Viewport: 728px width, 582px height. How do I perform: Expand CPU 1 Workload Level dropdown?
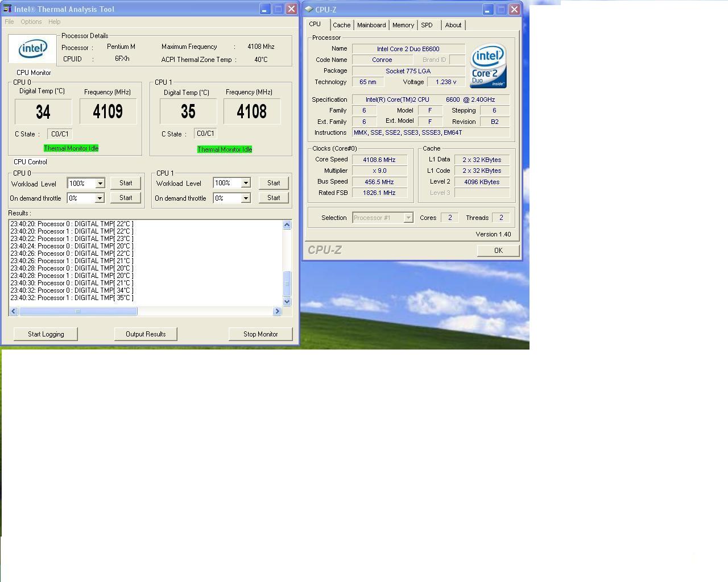(x=246, y=182)
